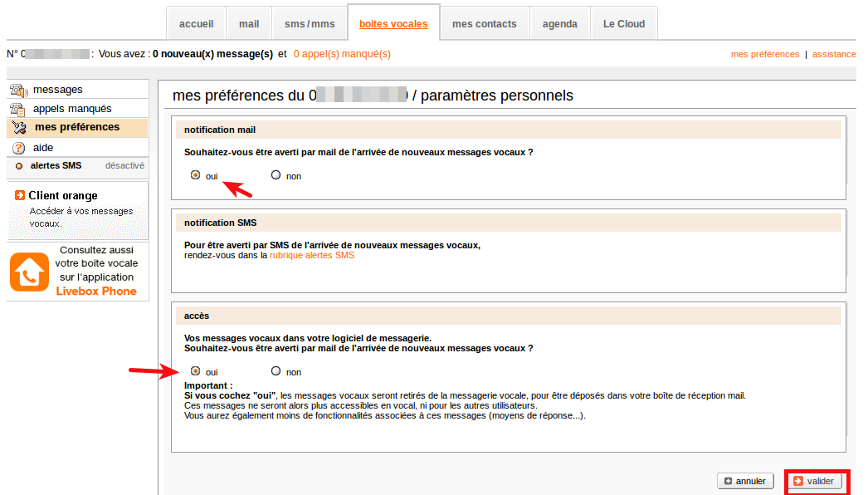The width and height of the screenshot is (868, 495).
Task: Open the accueil tab
Action: tap(196, 24)
